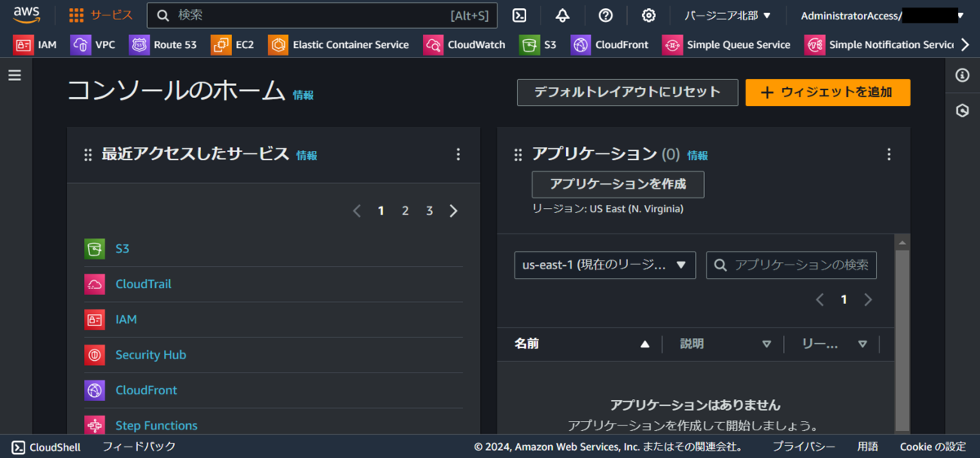Click the drag handle of recent services widget
The height and width of the screenshot is (458, 980).
88,155
